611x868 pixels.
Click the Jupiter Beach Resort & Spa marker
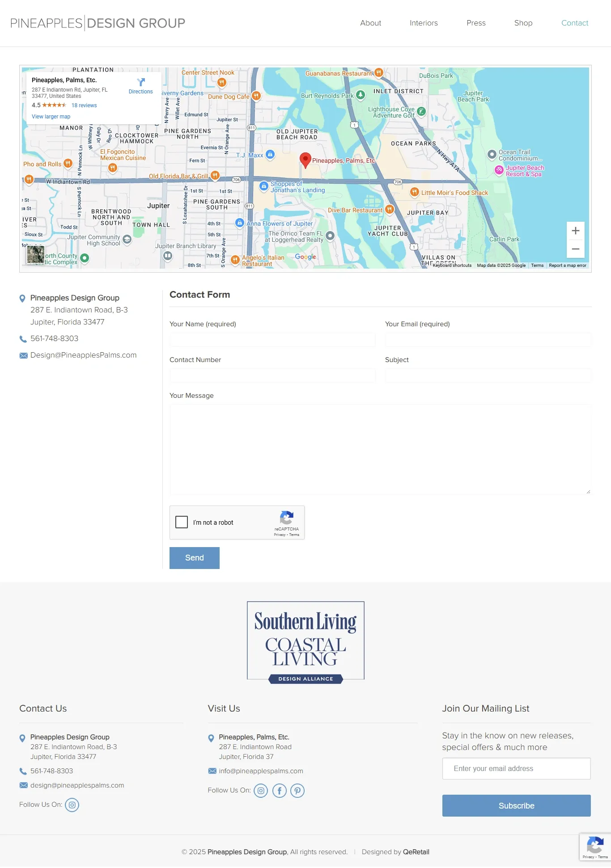(499, 170)
